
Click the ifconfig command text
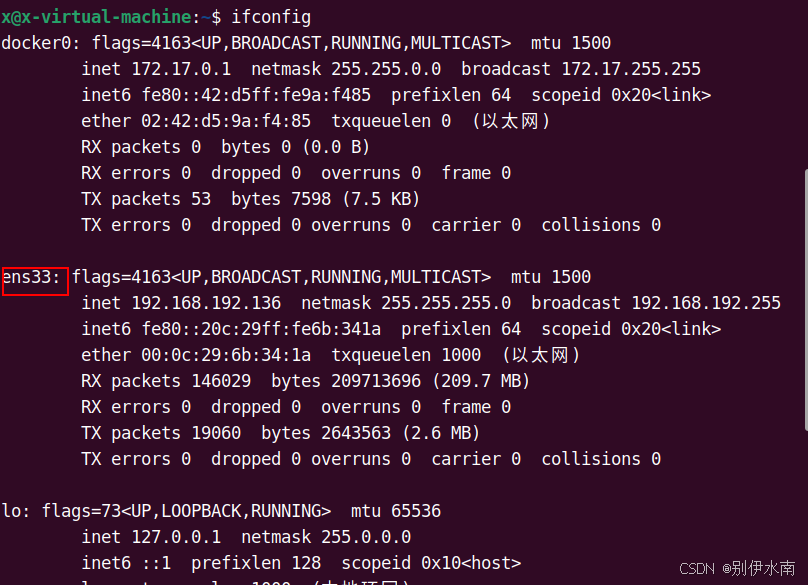(x=271, y=17)
